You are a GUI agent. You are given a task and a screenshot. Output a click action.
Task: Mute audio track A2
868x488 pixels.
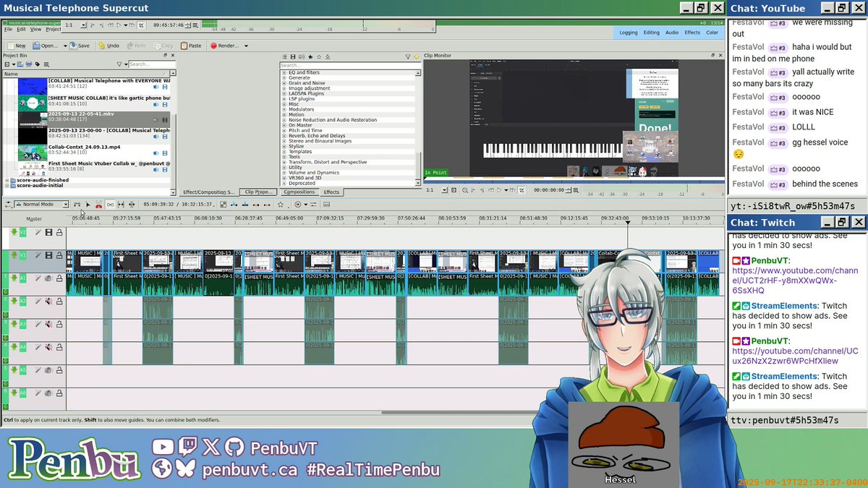click(48, 301)
